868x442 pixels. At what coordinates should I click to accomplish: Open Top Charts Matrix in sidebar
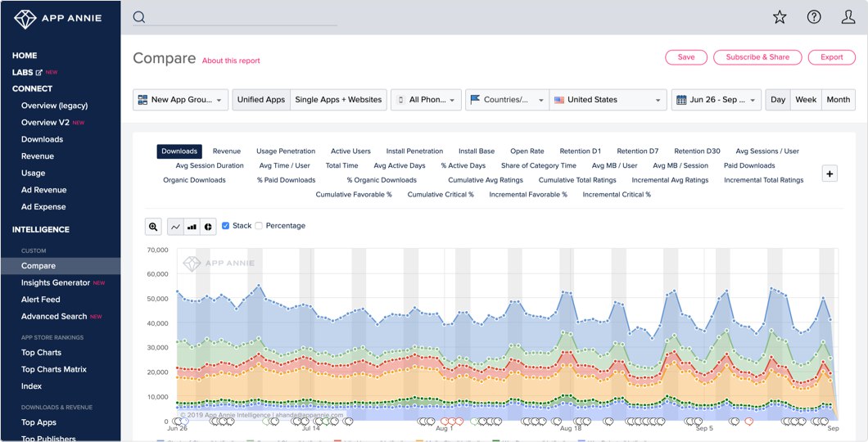click(x=54, y=369)
